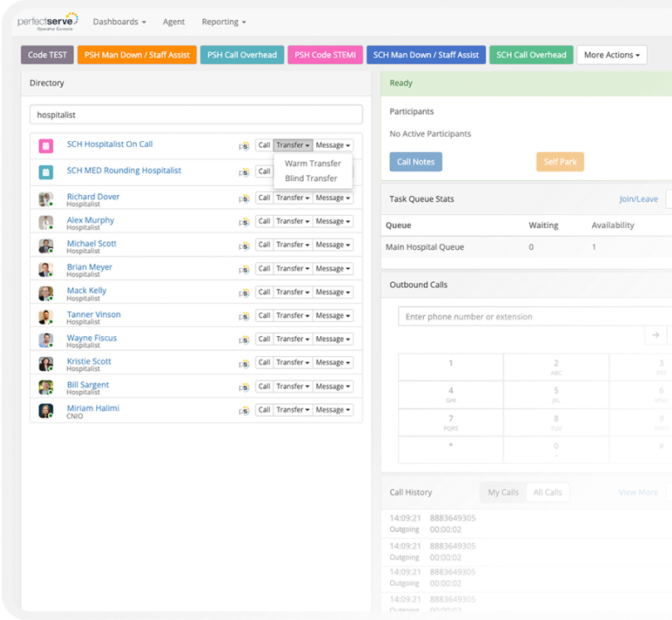Trigger the pink PSH Code STEMI button

point(326,55)
